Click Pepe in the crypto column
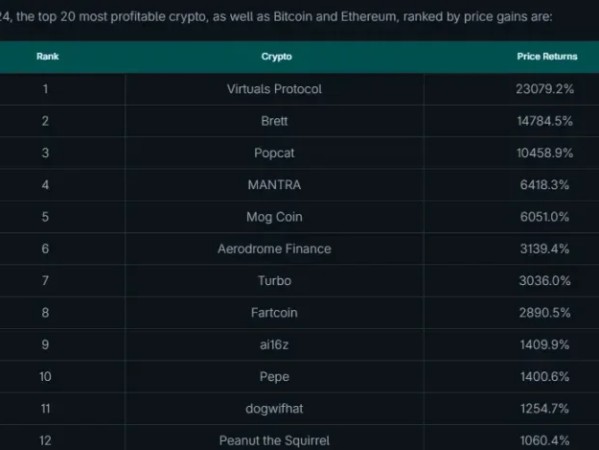 tap(274, 377)
